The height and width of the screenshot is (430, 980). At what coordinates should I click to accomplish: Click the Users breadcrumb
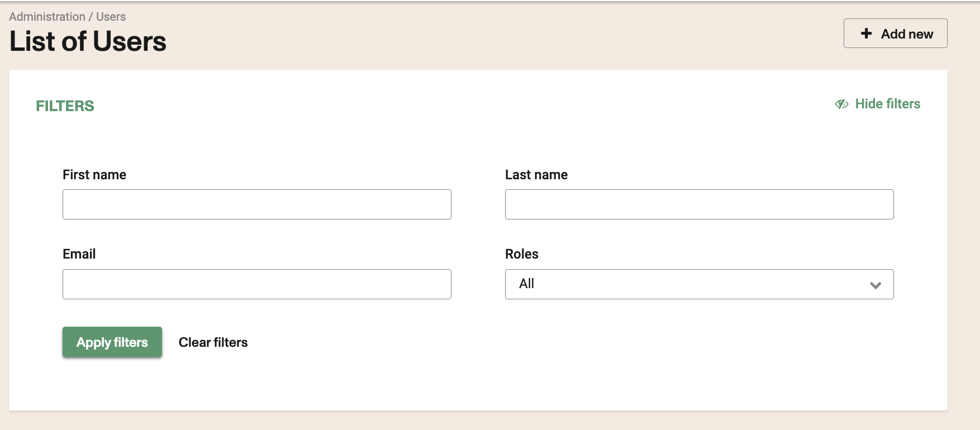coord(111,17)
